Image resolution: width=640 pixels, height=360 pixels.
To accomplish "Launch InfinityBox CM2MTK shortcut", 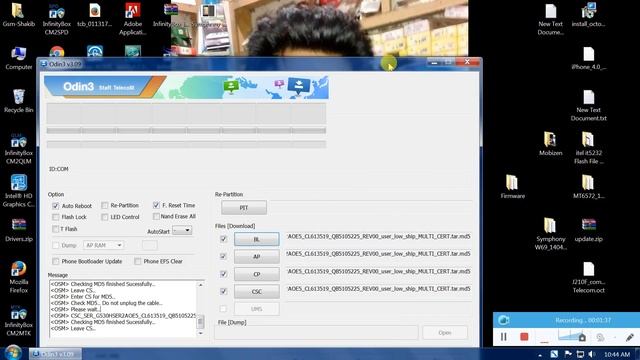I will (18, 321).
